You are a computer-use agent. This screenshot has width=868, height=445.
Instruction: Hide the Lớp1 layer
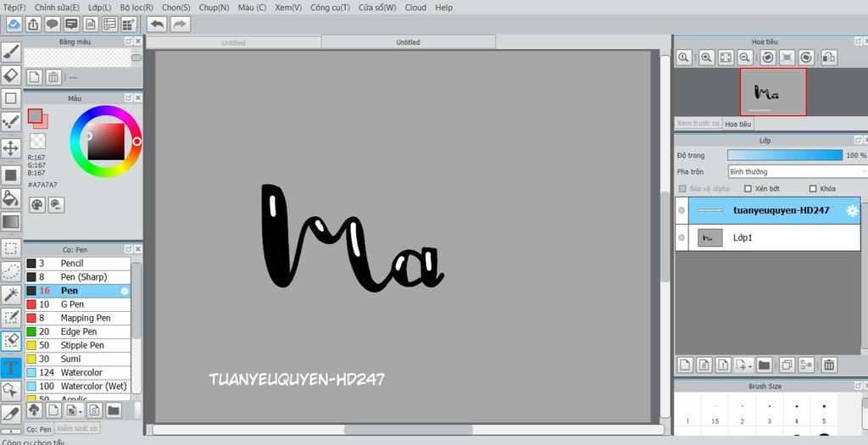[682, 238]
